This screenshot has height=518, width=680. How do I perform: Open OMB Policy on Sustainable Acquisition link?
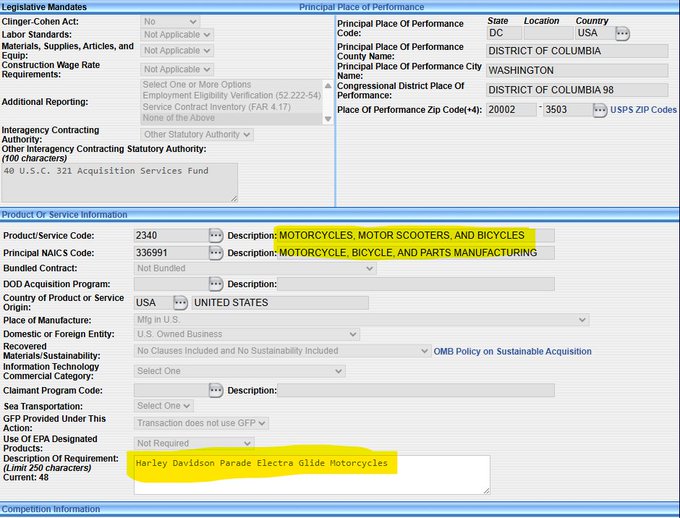click(x=512, y=351)
